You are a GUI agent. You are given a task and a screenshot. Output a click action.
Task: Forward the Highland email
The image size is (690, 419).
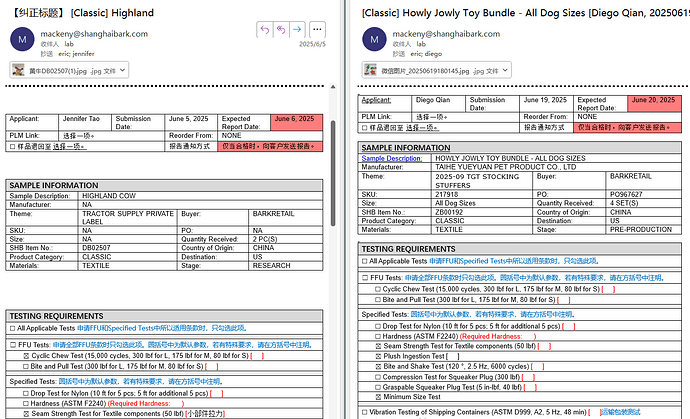[297, 30]
